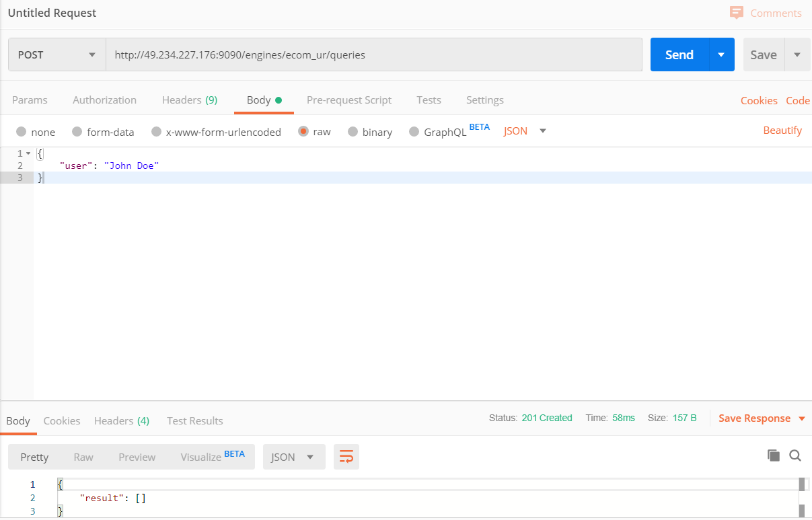Switch to the Params tab
Image resolution: width=812 pixels, height=520 pixels.
point(30,100)
